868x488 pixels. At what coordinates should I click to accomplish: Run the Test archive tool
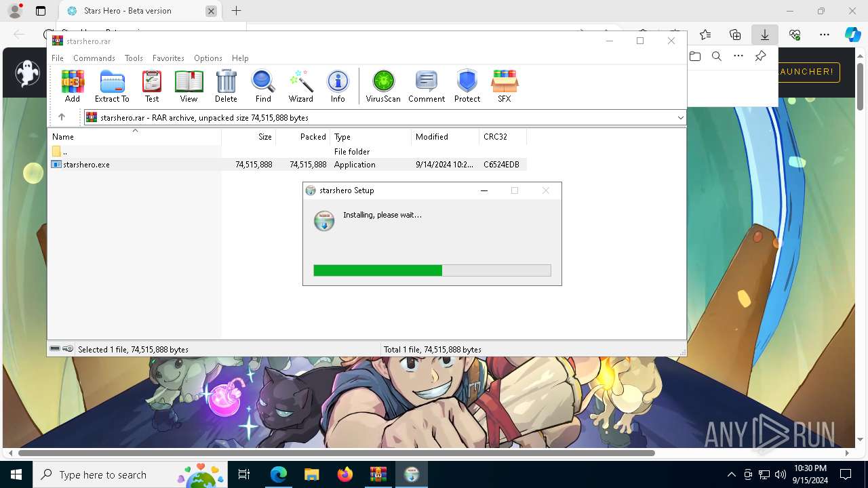(152, 86)
